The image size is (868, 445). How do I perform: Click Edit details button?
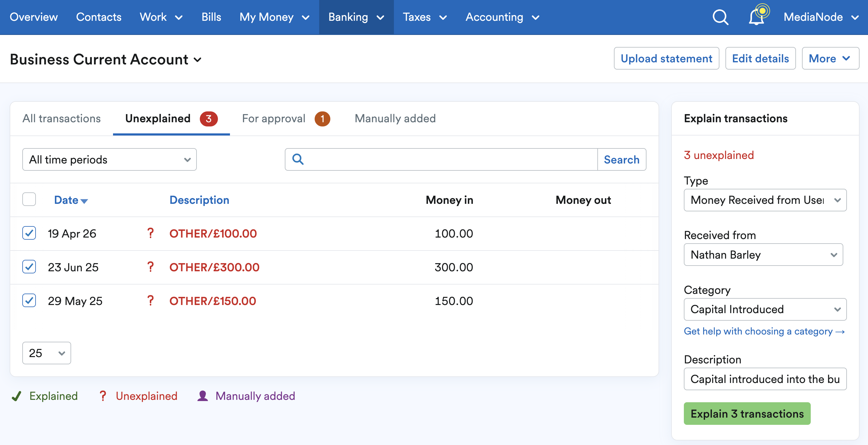tap(760, 58)
